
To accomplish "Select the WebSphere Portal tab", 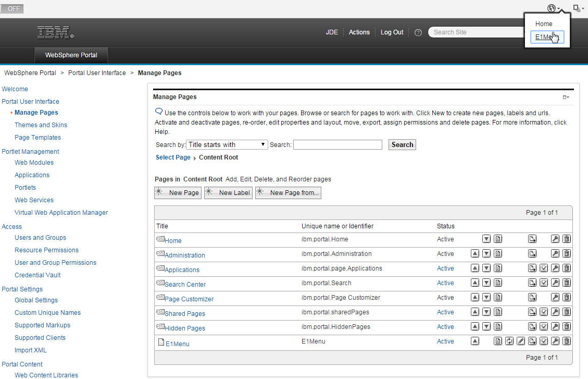I will coord(71,55).
